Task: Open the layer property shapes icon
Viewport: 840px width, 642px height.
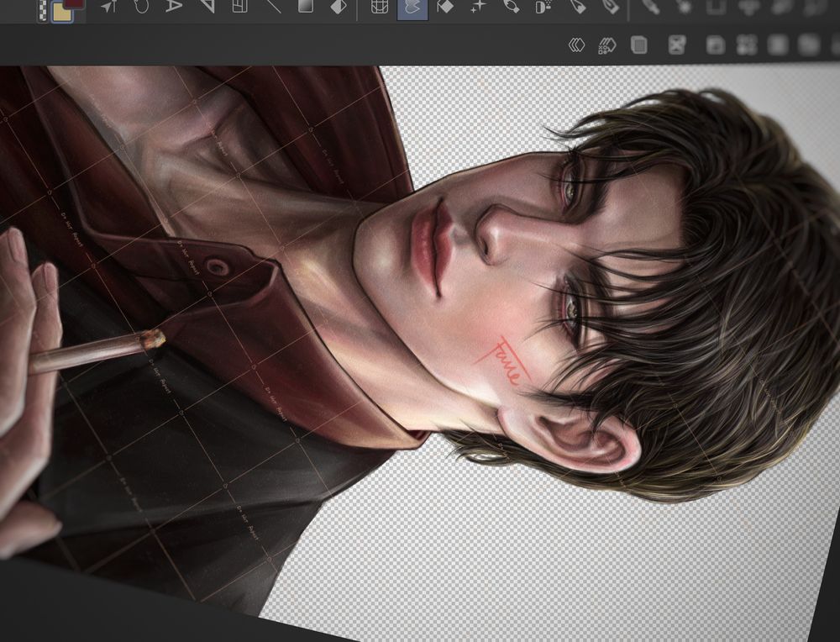Action: (x=607, y=45)
